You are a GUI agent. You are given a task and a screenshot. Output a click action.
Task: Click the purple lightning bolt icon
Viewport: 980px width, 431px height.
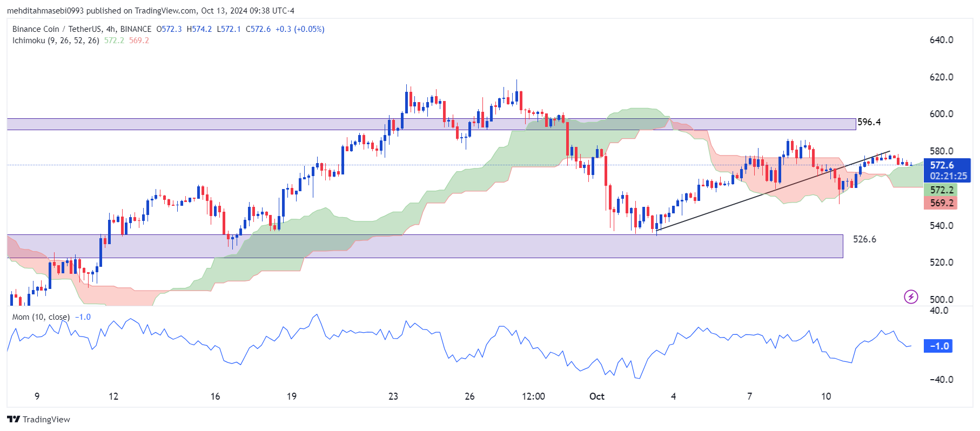(911, 297)
